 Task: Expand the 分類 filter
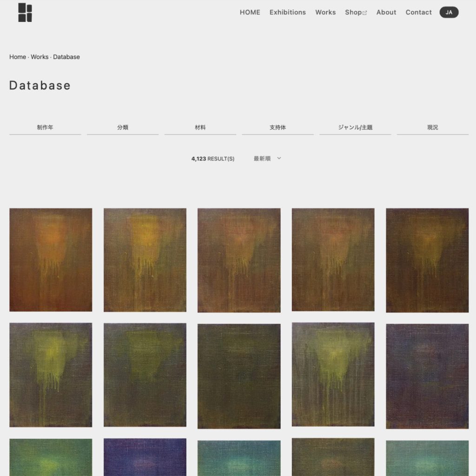pyautogui.click(x=123, y=127)
